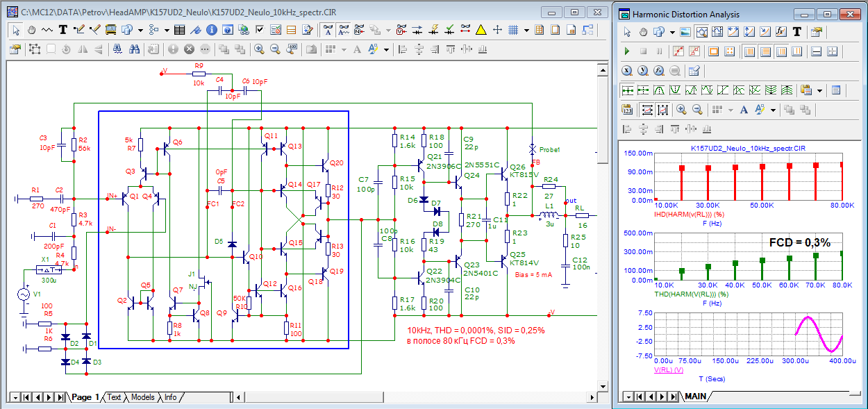Toggle the checkbox icon in schematic toolbar
The height and width of the screenshot is (409, 868).
[x=260, y=30]
